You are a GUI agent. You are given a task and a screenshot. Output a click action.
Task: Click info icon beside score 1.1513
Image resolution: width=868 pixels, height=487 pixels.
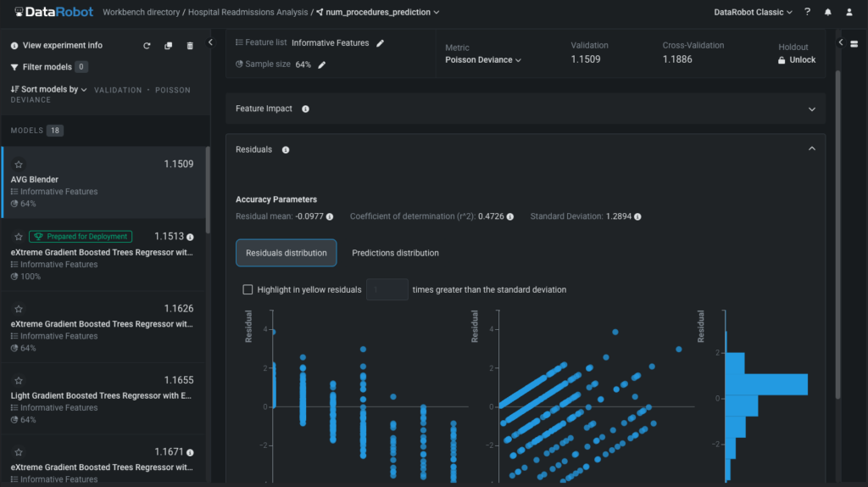tap(190, 237)
